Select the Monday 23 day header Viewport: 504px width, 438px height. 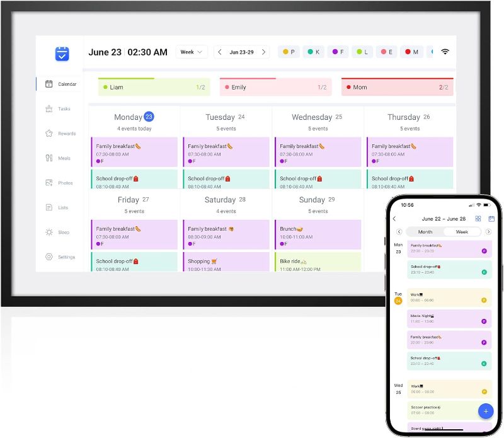pos(134,117)
